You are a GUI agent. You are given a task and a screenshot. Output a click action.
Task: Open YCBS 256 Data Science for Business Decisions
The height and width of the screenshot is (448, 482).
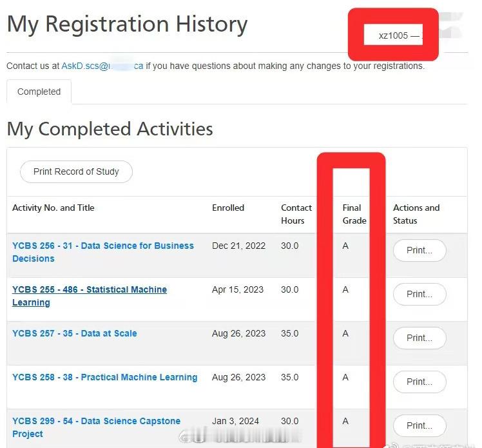(x=103, y=252)
